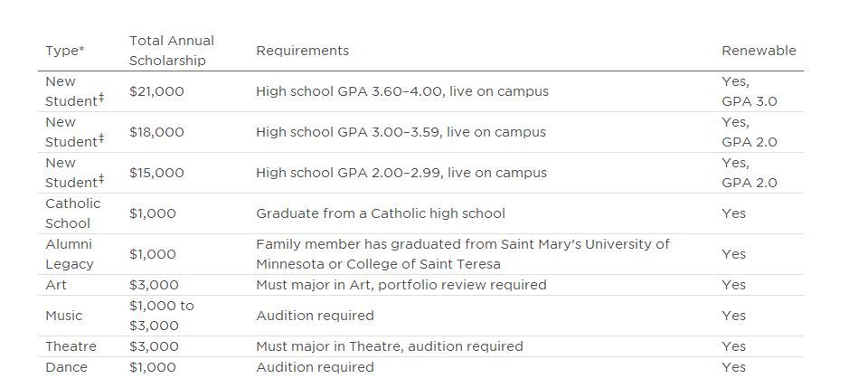Select the $15,000 scholarship amount
This screenshot has width=868, height=388.
coord(156,173)
